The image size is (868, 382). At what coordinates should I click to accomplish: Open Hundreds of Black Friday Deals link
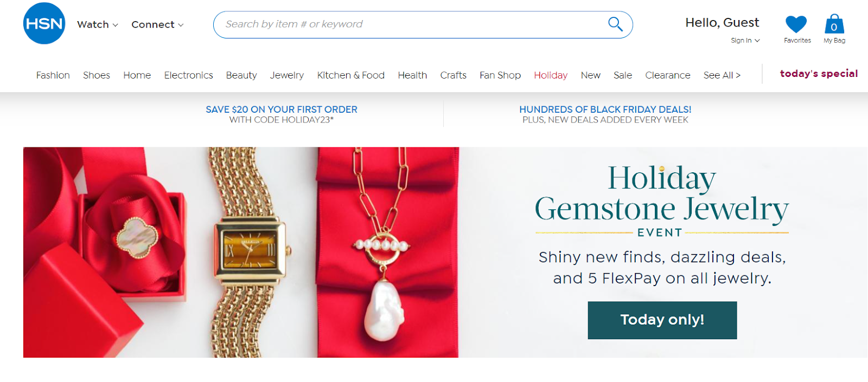point(605,114)
